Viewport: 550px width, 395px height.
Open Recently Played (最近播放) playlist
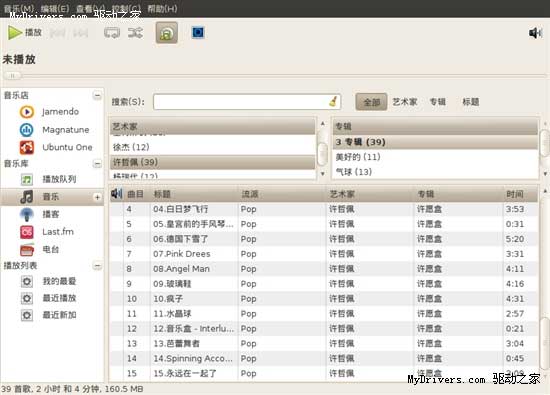48,299
